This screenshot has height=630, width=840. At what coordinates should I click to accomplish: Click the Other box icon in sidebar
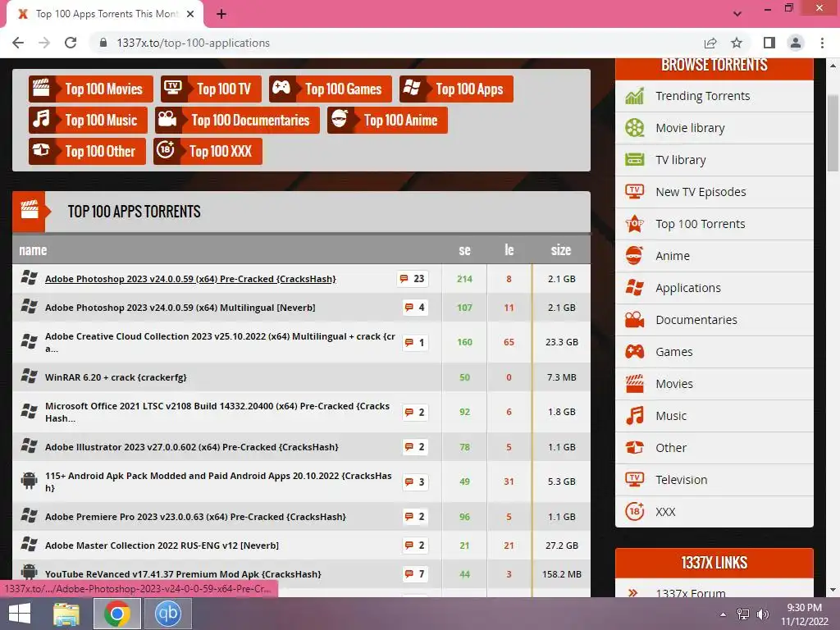[x=635, y=448]
